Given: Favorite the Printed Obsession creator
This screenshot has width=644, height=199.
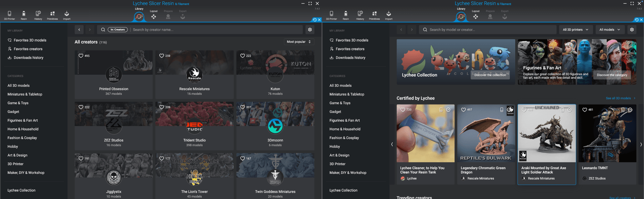Looking at the screenshot, I should 81,56.
